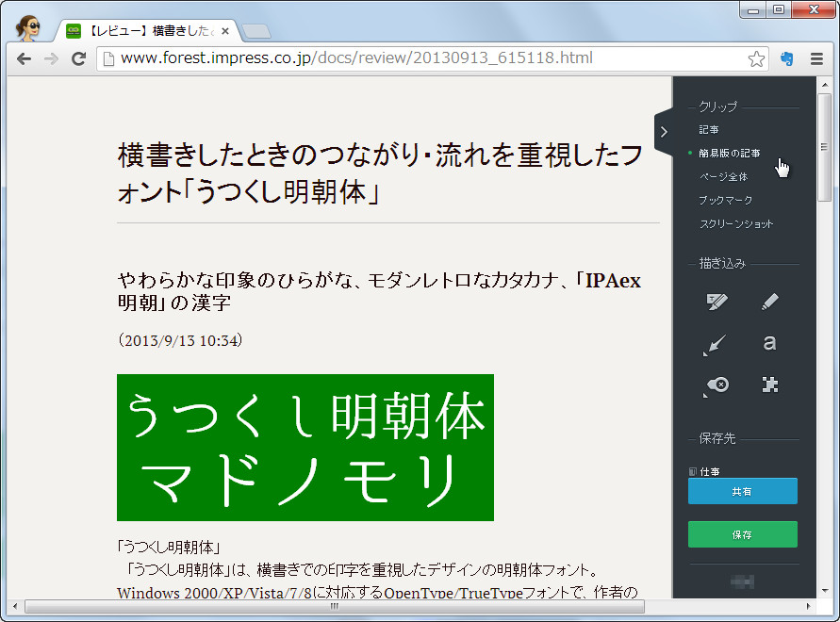Pick the pixelate (mosaic) tool
This screenshot has width=840, height=622.
tap(770, 385)
